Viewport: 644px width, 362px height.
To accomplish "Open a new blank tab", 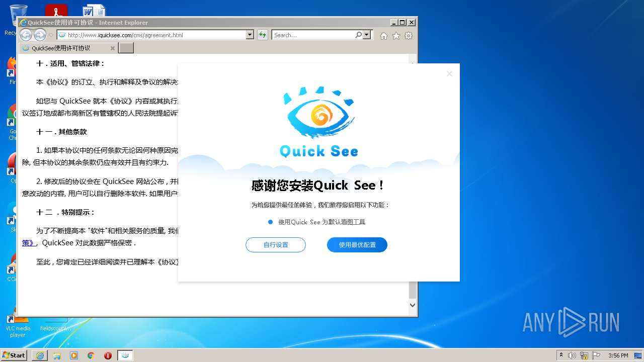I will 126,48.
